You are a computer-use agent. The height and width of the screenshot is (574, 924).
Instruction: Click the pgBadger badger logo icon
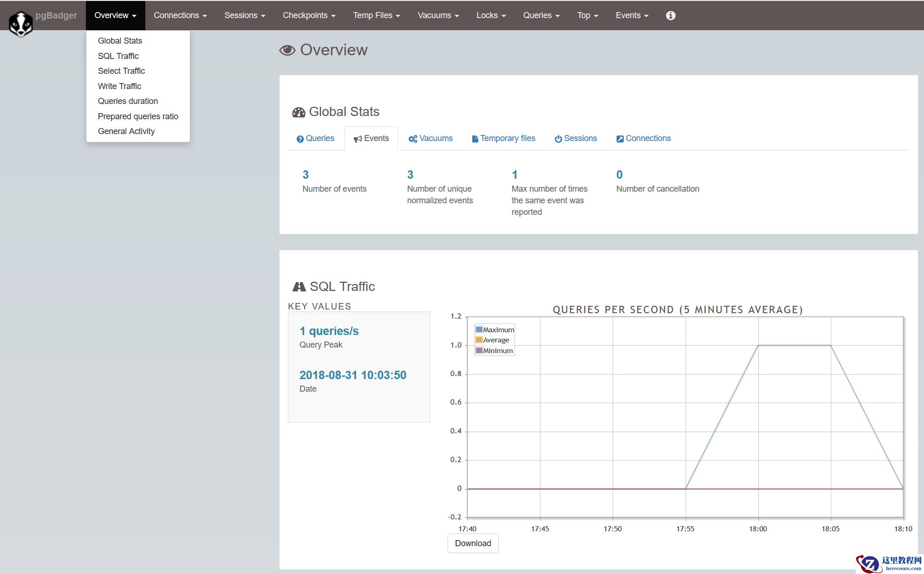pyautogui.click(x=21, y=23)
